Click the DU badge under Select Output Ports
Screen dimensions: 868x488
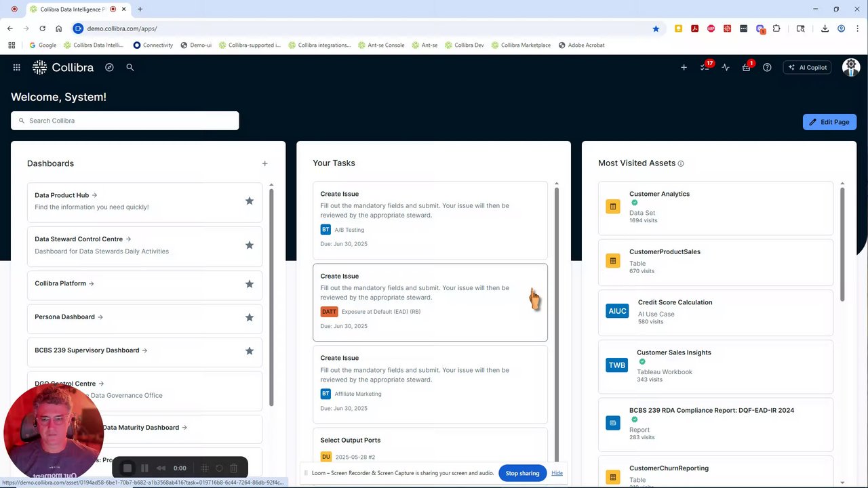pos(325,457)
